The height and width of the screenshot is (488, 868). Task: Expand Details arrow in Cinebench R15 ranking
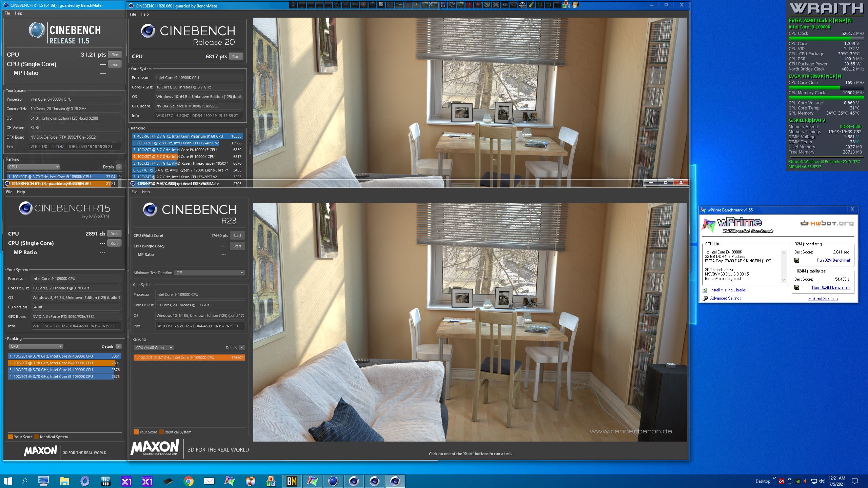(x=118, y=346)
